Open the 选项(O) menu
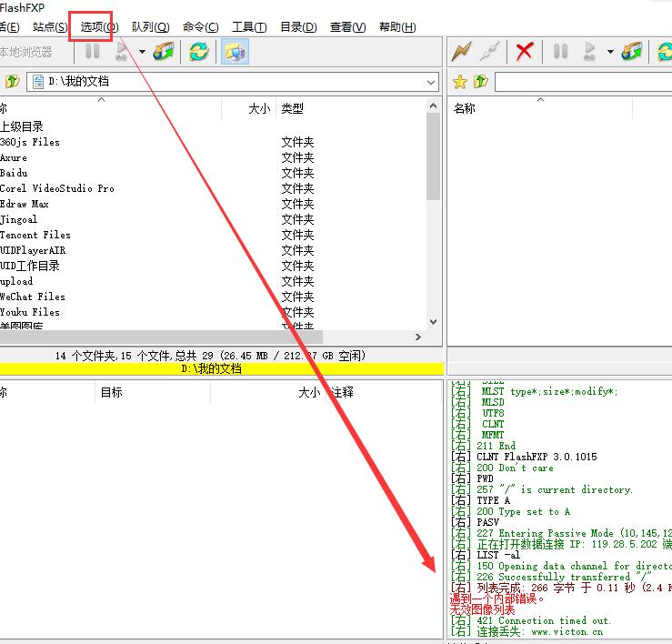 pyautogui.click(x=99, y=27)
